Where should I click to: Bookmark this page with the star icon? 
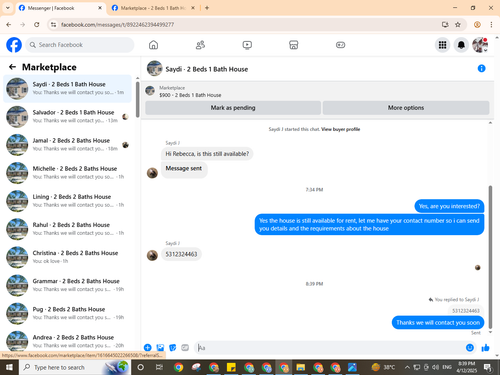(x=458, y=25)
